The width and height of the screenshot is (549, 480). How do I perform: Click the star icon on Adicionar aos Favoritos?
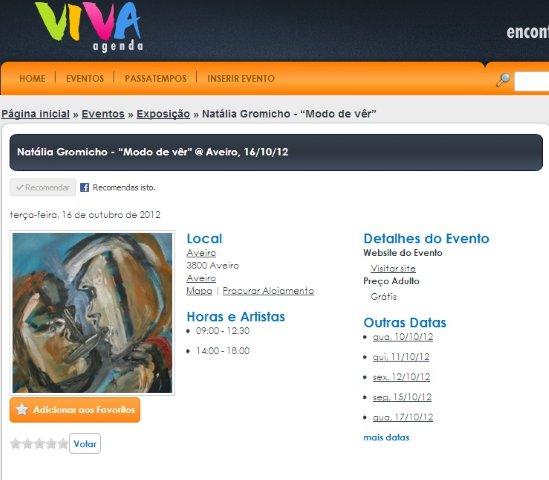pyautogui.click(x=22, y=409)
